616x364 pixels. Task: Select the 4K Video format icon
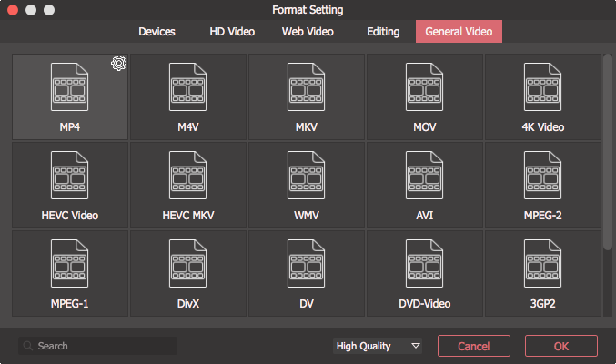(x=542, y=86)
